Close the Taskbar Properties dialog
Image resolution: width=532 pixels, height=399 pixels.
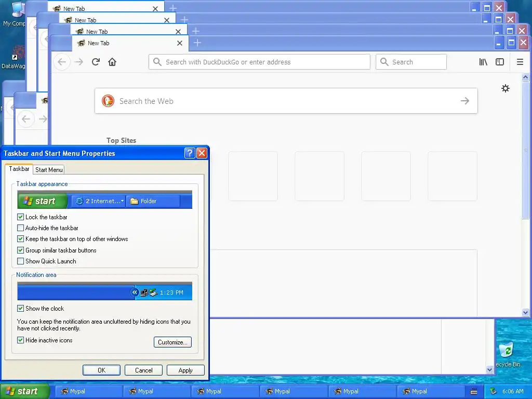point(202,153)
